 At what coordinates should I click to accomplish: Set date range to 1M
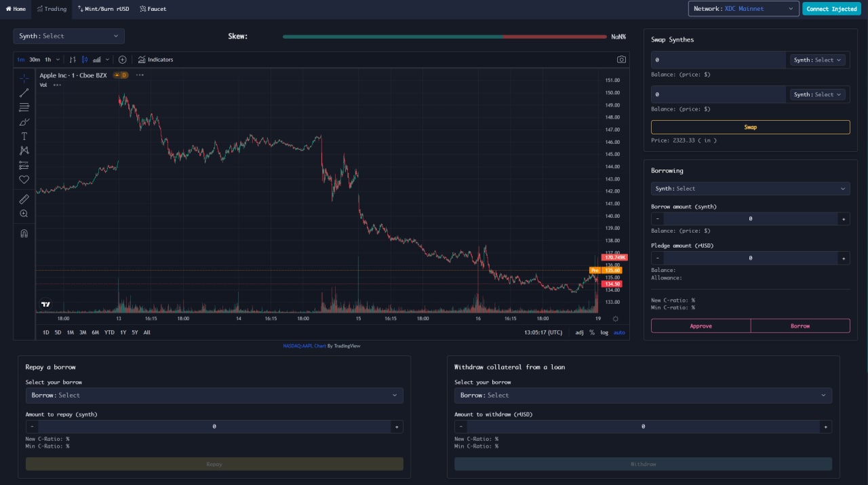point(71,332)
